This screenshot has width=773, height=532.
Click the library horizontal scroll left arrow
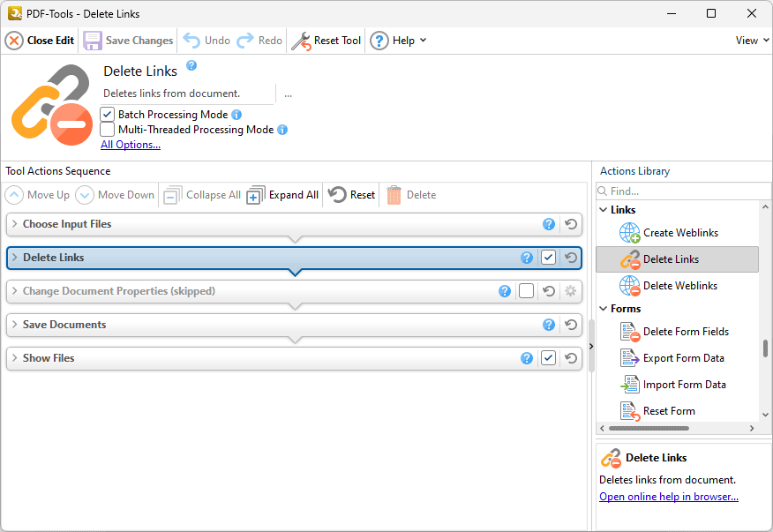tap(602, 429)
